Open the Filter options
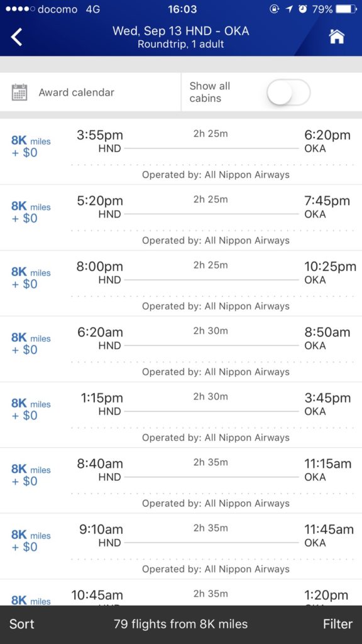 [337, 624]
